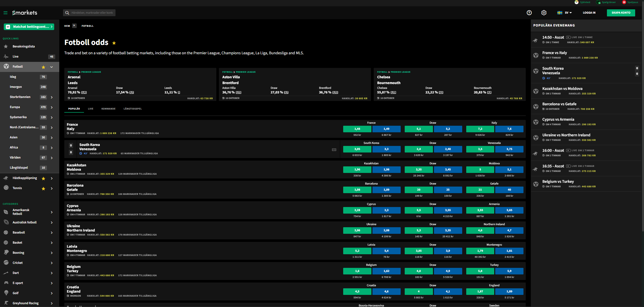644x307 pixels.
Task: Open the Bevakningslista star icon
Action: 6,46
